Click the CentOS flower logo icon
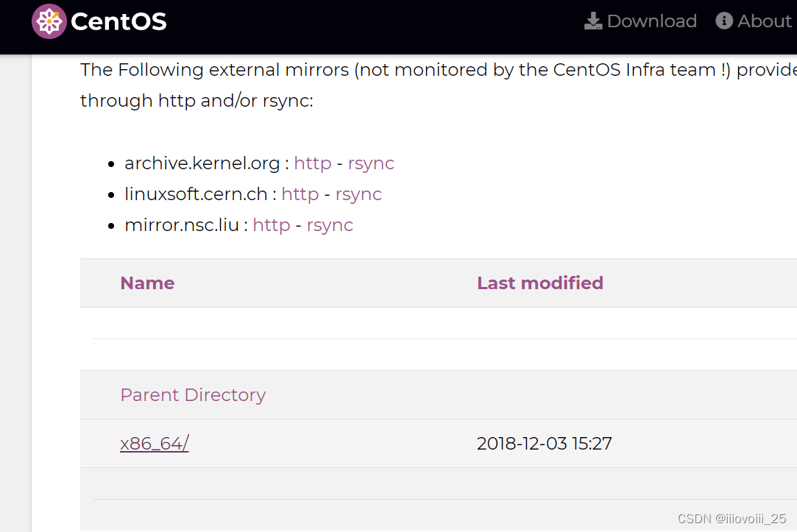 pos(49,21)
